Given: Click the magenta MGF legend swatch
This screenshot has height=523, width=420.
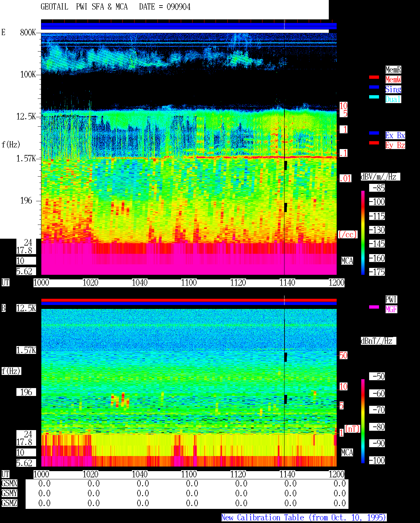Looking at the screenshot, I should pyautogui.click(x=374, y=307).
